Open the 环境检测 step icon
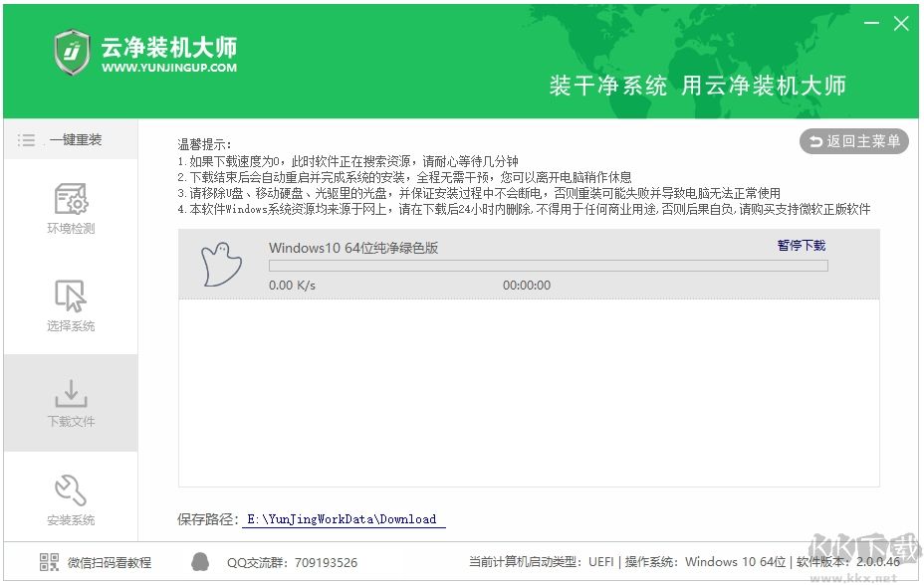924x585 pixels. (x=71, y=198)
